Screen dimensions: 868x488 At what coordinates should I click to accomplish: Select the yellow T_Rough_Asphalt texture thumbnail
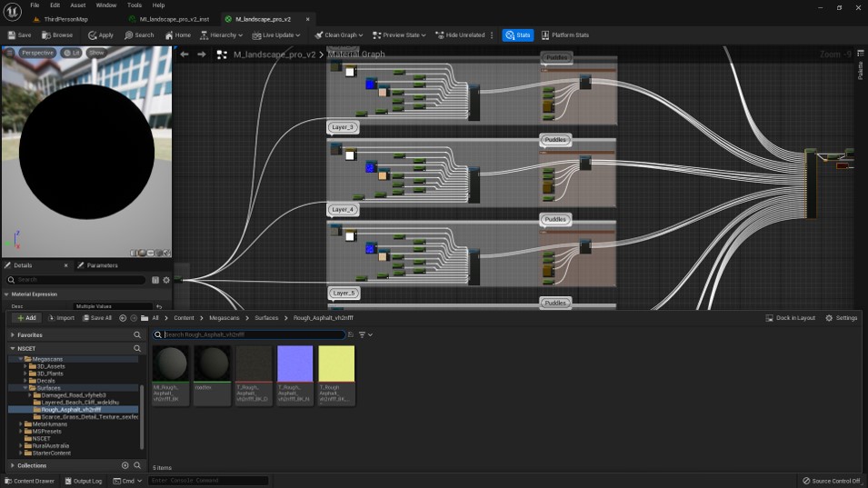[336, 364]
